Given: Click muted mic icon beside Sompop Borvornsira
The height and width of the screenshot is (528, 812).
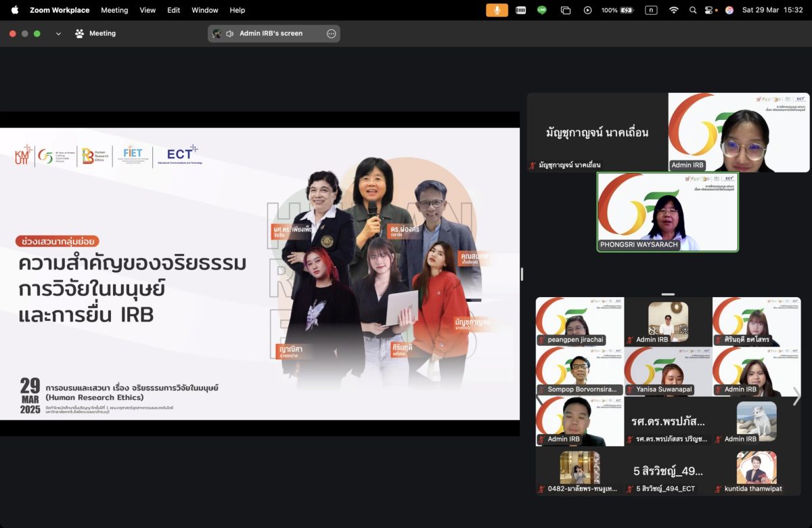Looking at the screenshot, I should [x=542, y=390].
